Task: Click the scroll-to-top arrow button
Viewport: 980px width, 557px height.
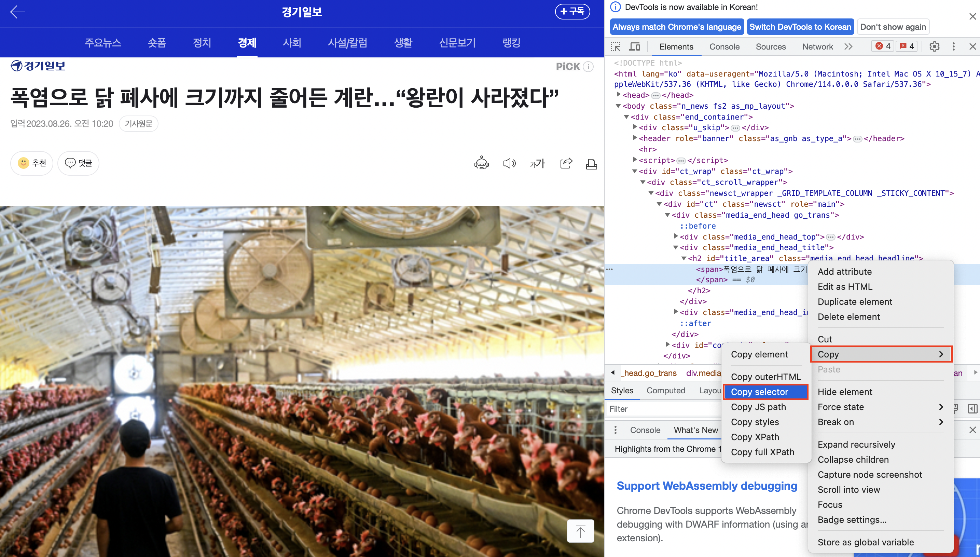Action: click(580, 531)
